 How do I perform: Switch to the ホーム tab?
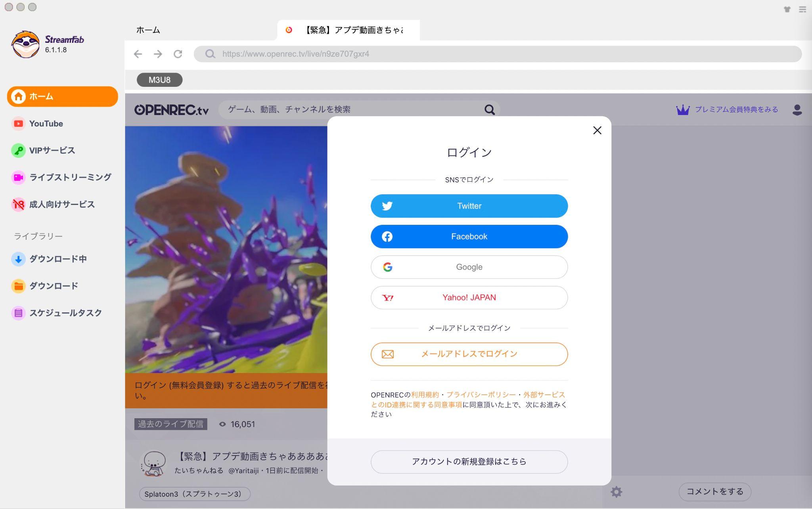[x=148, y=30]
